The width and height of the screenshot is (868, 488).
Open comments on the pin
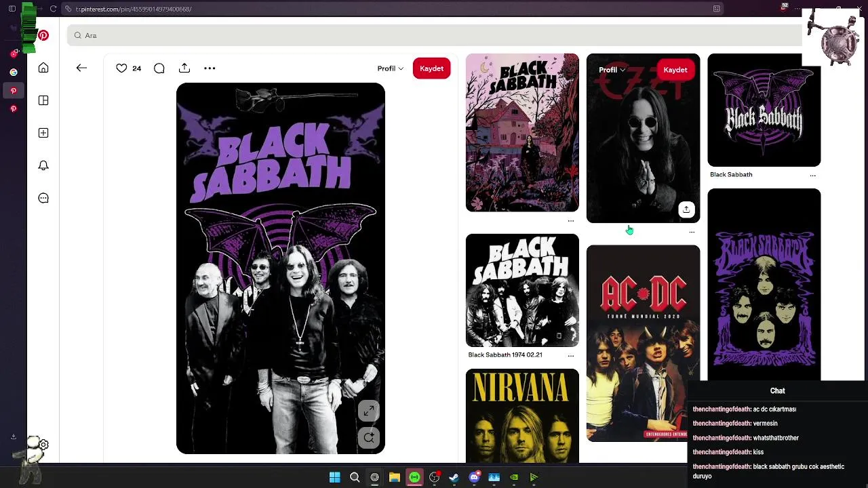coord(159,68)
